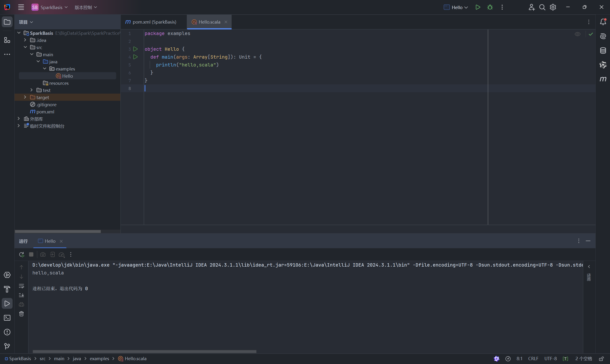Open the Notifications bell panel

pyautogui.click(x=603, y=22)
